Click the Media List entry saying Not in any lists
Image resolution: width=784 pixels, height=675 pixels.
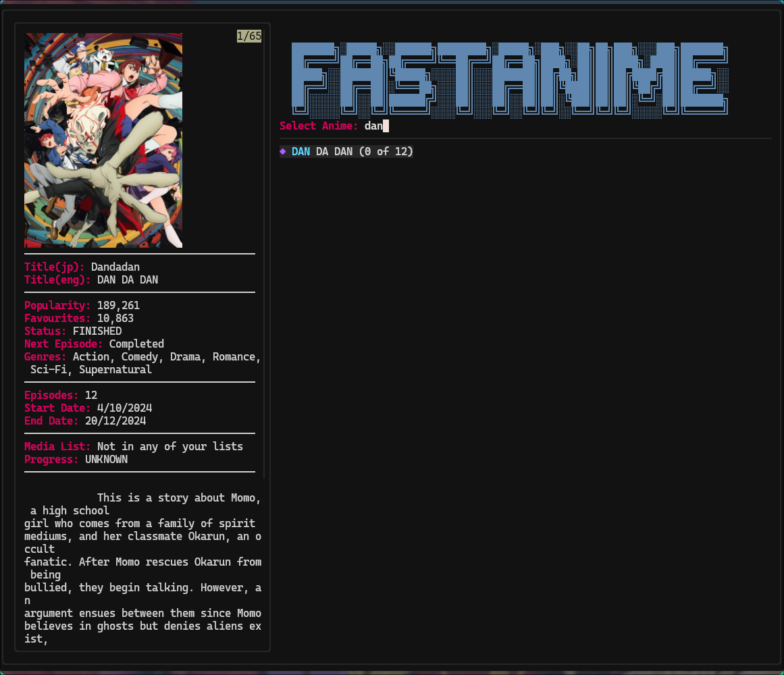pyautogui.click(x=169, y=446)
